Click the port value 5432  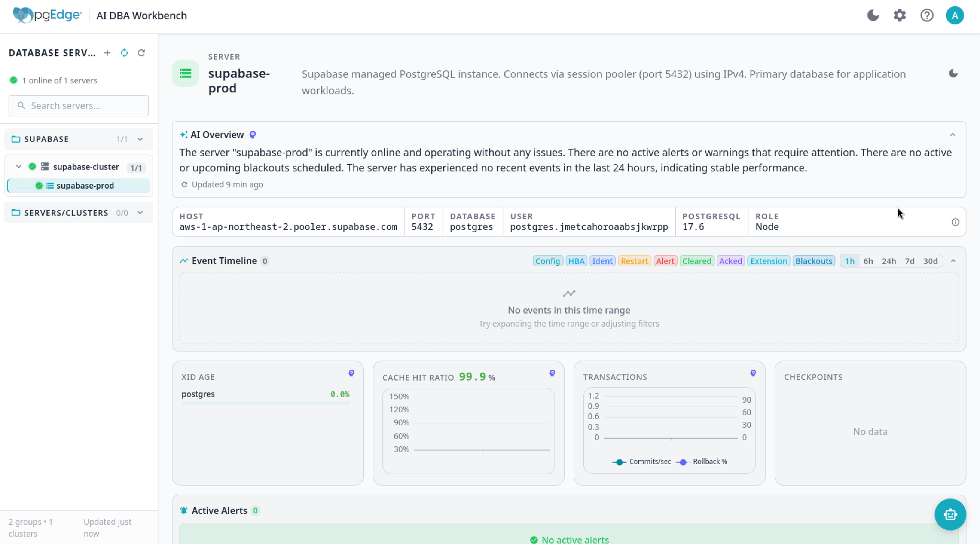422,227
